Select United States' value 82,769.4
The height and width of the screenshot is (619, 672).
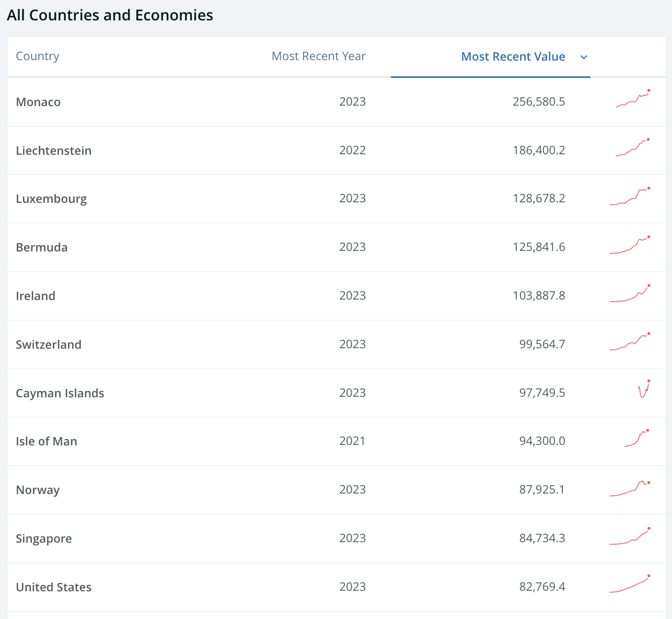(542, 587)
